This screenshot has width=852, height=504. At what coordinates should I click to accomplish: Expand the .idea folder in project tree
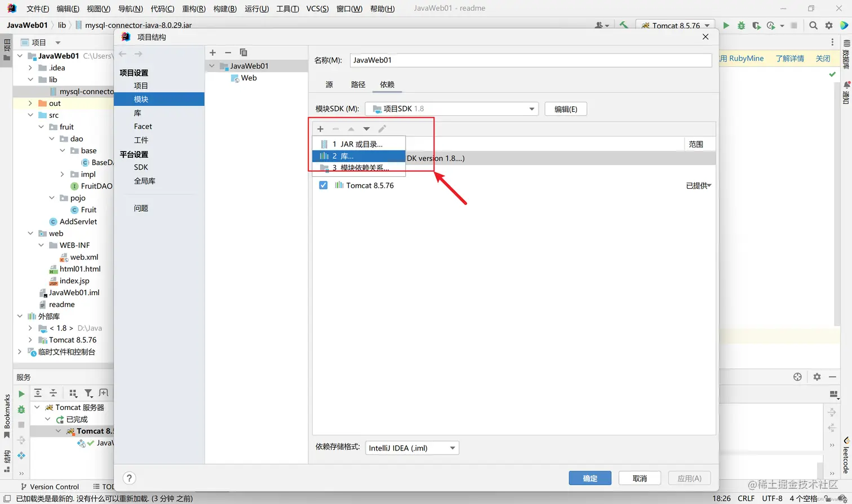30,68
